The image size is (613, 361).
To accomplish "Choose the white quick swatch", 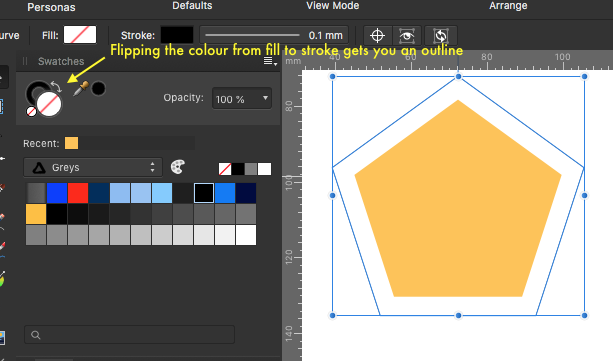I will click(x=264, y=169).
